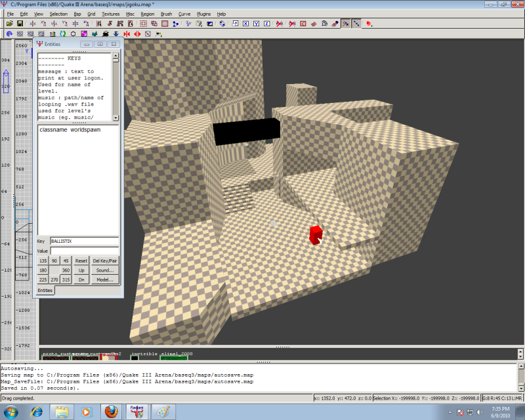The image size is (525, 420).
Task: Set entity angle with the 270 button
Action: coord(54,280)
